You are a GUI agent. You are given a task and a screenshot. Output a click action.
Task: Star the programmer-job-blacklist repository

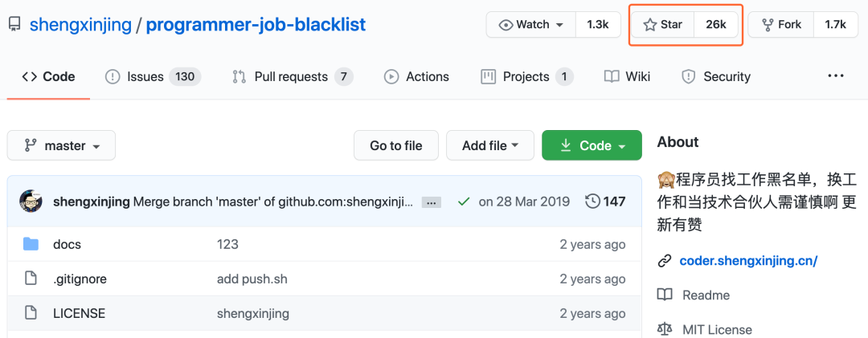(x=663, y=25)
